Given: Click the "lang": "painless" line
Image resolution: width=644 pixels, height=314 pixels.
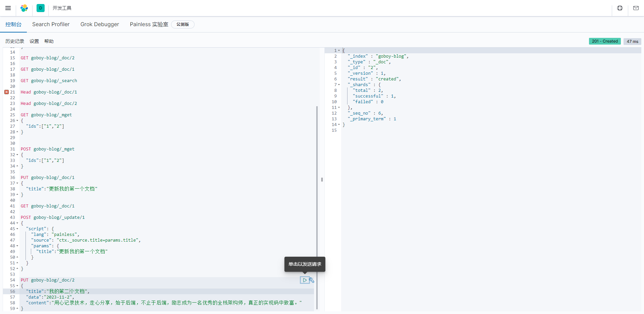Looking at the screenshot, I should coord(55,235).
